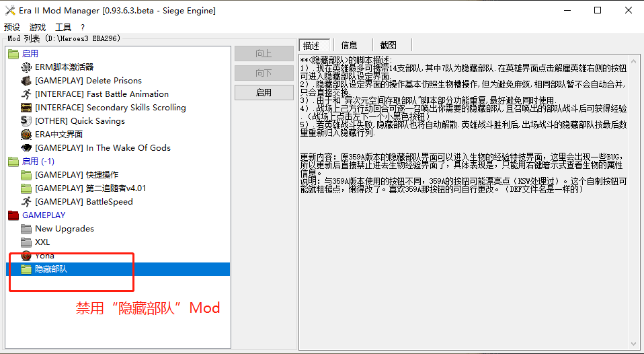Switch to the 截图 tab
The height and width of the screenshot is (354, 644).
click(x=388, y=45)
